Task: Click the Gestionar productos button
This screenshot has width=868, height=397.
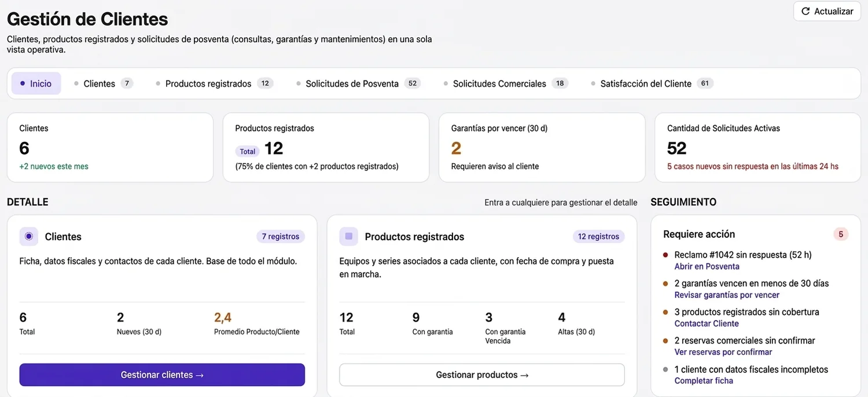Action: (x=482, y=375)
